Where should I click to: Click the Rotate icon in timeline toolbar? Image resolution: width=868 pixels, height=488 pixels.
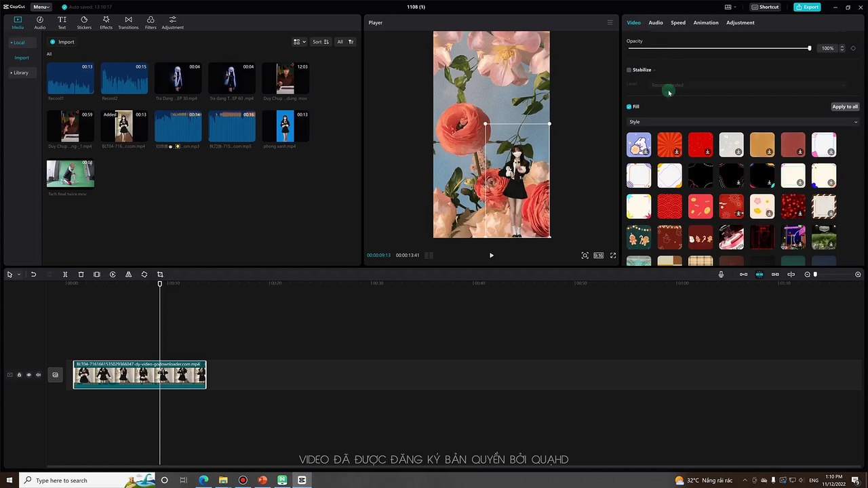144,274
